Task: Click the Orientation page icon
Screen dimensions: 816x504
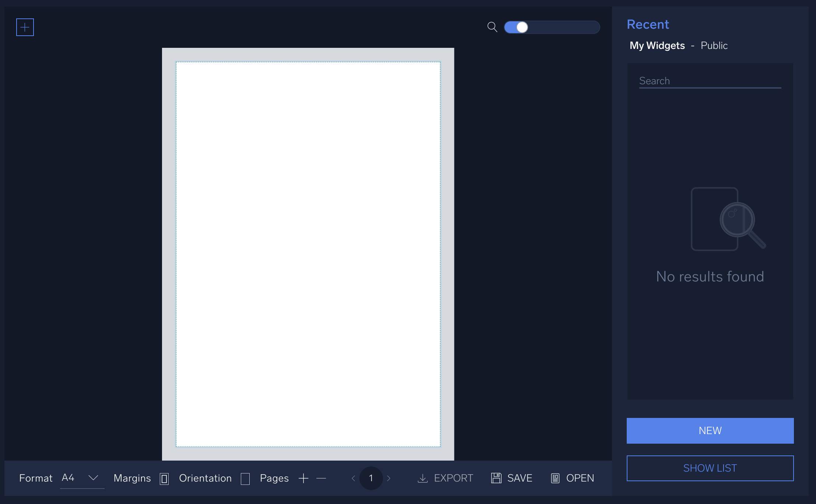Action: (x=245, y=478)
